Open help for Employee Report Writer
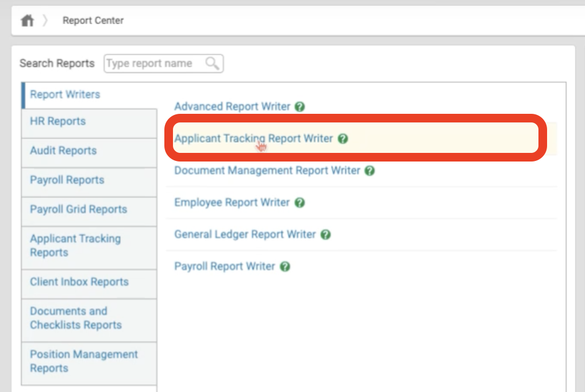 (299, 202)
